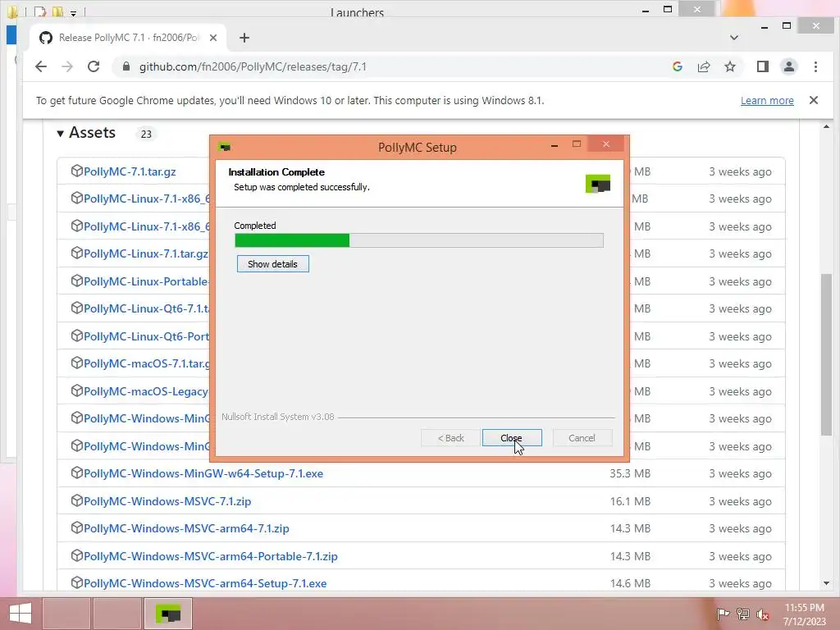Click package icon beside PollyMC-Windows-MSVC-arm64-Portable-7.1.zip

[x=76, y=555]
